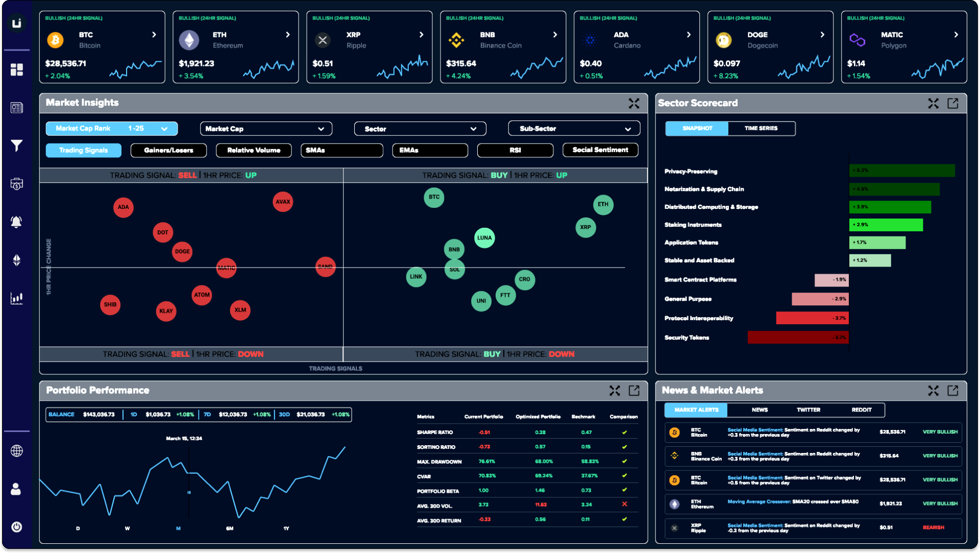980x553 pixels.
Task: Expand the Sector dropdown
Action: point(420,129)
